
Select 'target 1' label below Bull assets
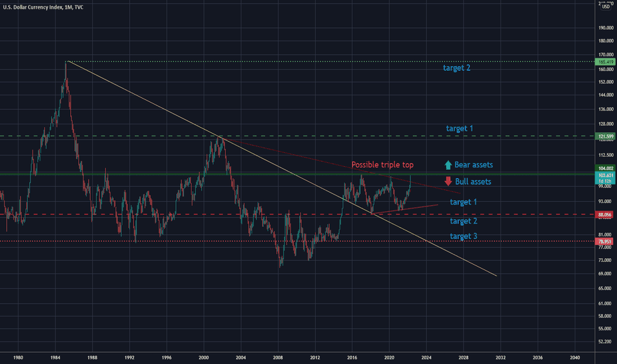coord(463,202)
